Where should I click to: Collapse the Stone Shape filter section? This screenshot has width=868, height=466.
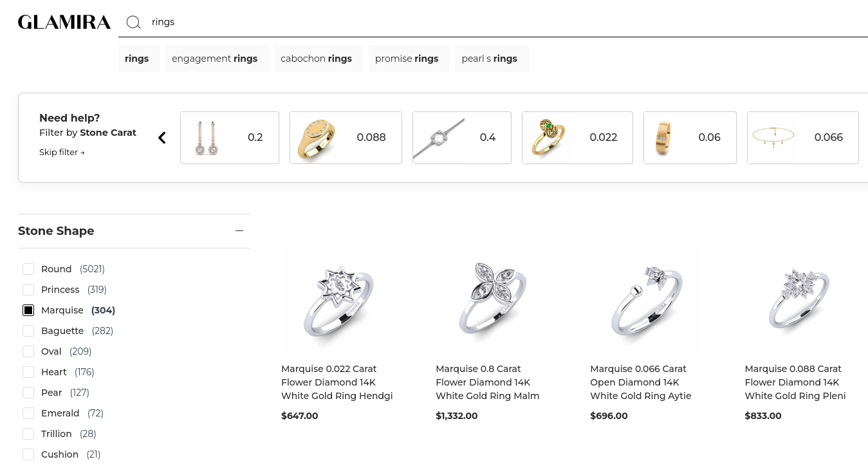point(239,231)
